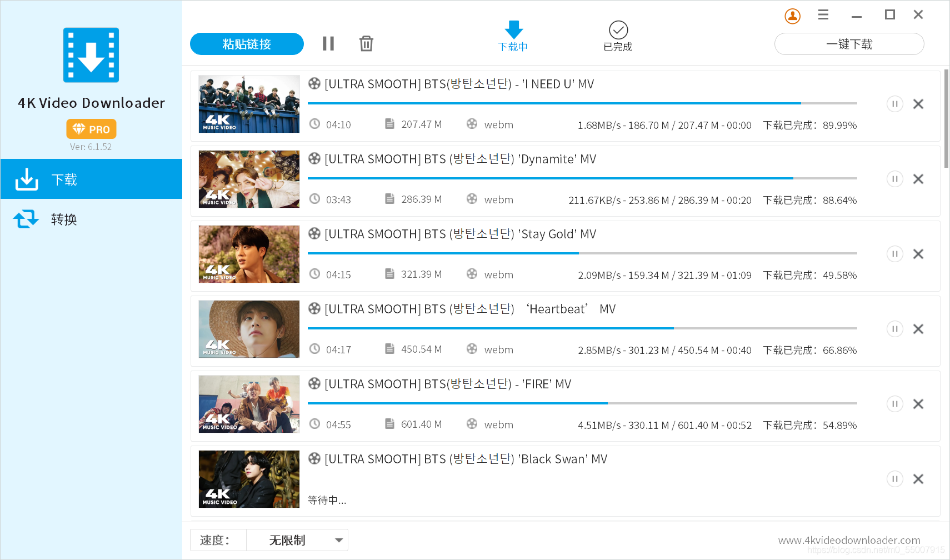This screenshot has width=950, height=560.
Task: Click the www.4kvideodownloader.com link
Action: (x=849, y=540)
